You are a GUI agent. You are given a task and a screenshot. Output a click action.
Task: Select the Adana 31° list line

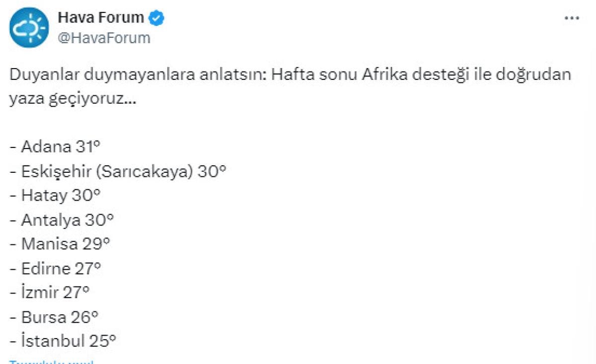tap(55, 146)
